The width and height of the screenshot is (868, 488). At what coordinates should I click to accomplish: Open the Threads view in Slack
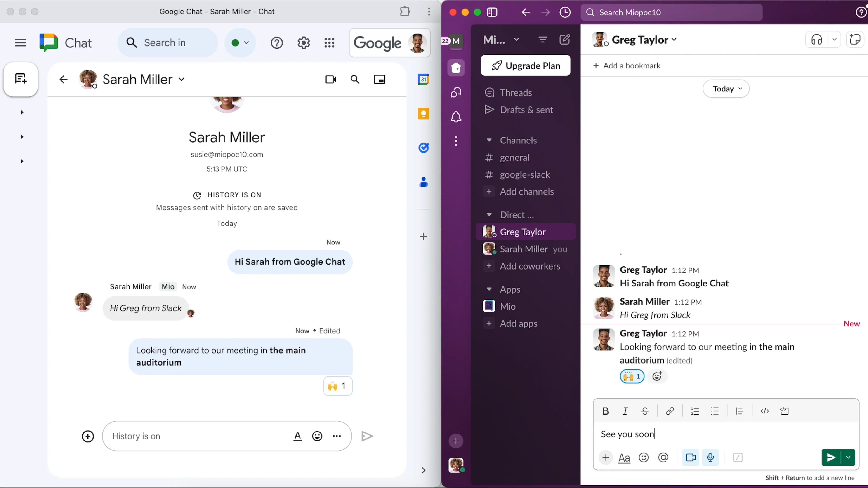pos(516,93)
